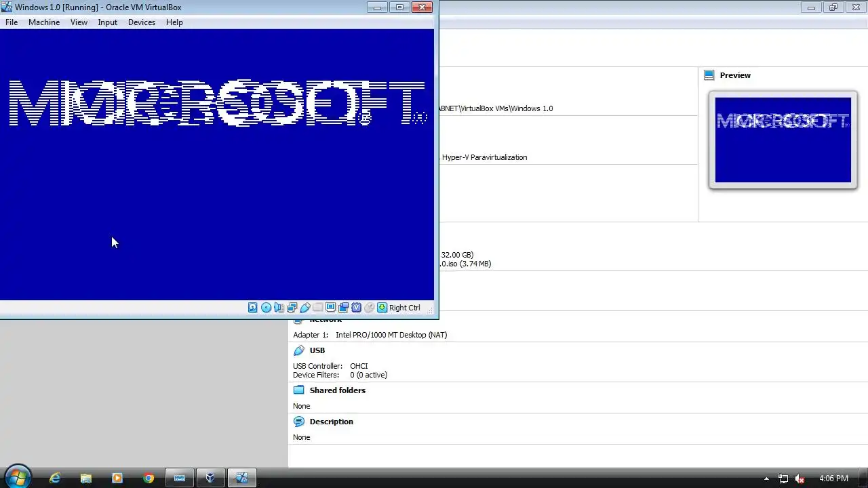The image size is (868, 488).
Task: Click inside the Windows 1.0 VM display
Action: [217, 165]
